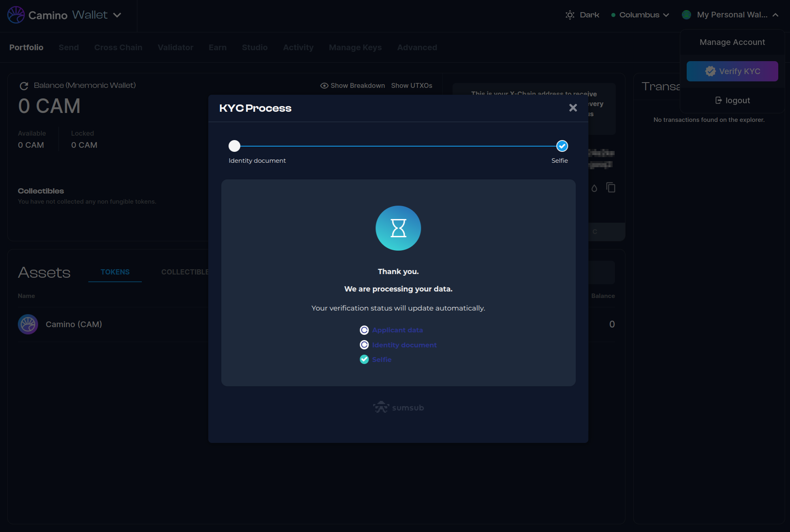Open the Columbus network dropdown

click(x=640, y=15)
